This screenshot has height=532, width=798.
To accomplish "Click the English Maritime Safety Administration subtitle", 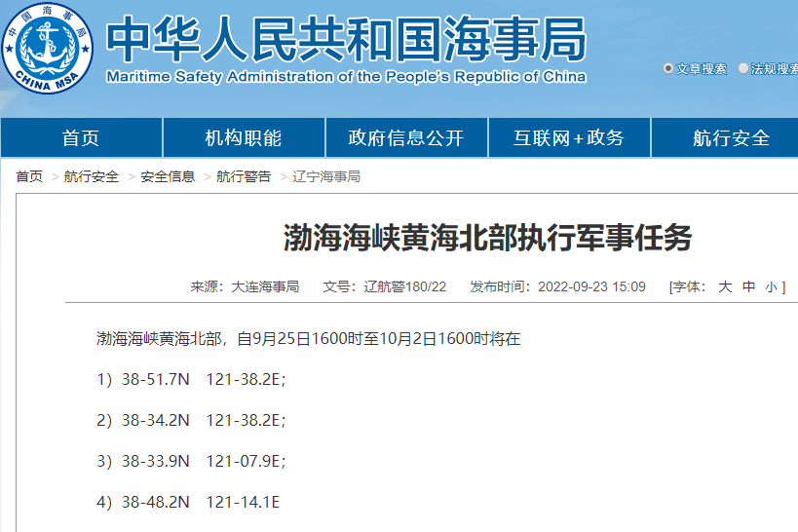I will pyautogui.click(x=346, y=77).
